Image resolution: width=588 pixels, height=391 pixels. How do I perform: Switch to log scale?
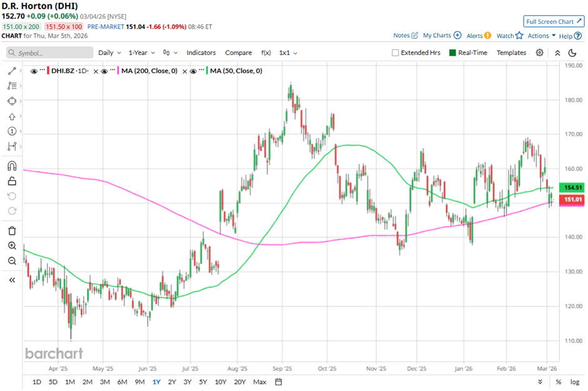tap(575, 382)
